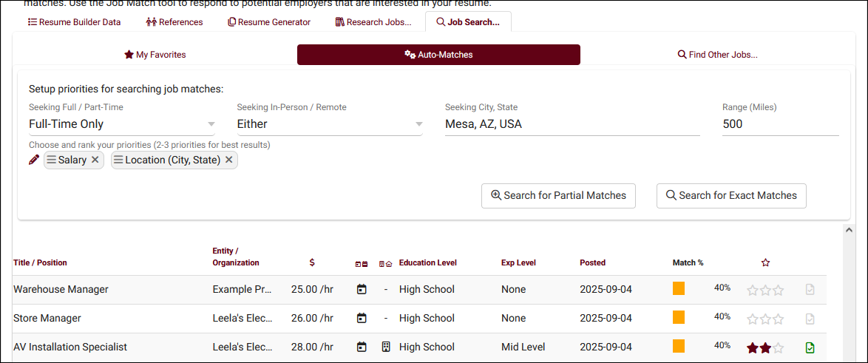Switch to the My Favorites tab

click(155, 55)
